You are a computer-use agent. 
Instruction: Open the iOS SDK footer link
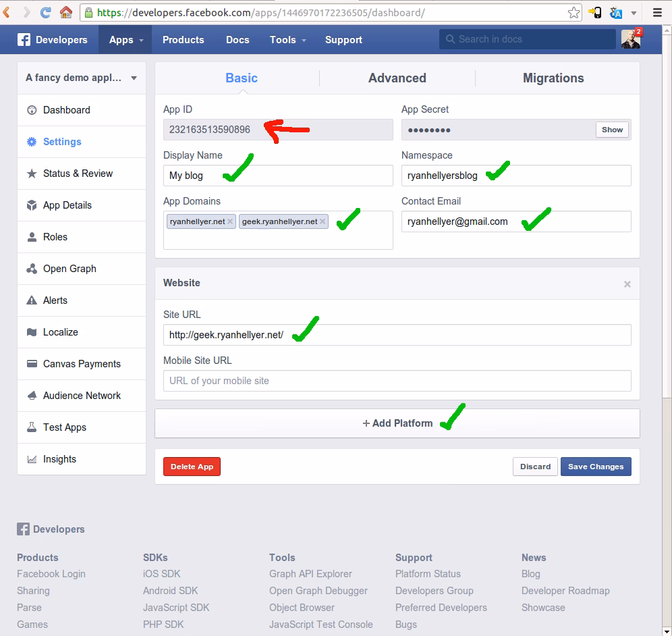coord(161,574)
